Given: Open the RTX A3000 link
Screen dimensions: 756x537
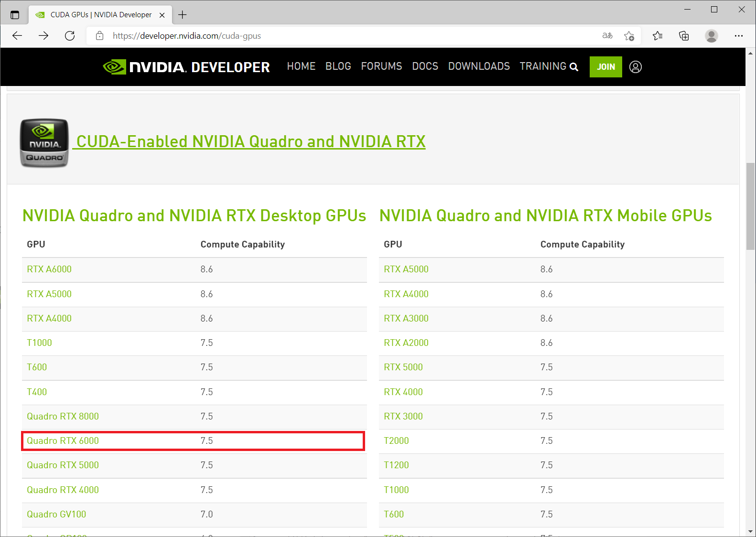Looking at the screenshot, I should pos(406,318).
